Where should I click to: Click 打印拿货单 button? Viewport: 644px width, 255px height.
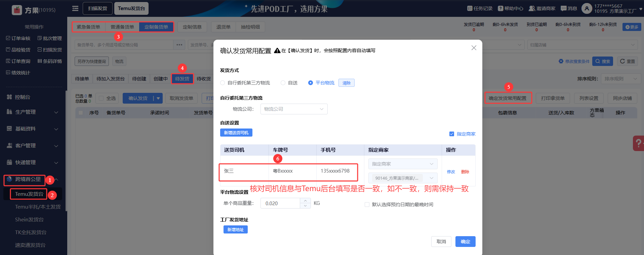[x=553, y=98]
